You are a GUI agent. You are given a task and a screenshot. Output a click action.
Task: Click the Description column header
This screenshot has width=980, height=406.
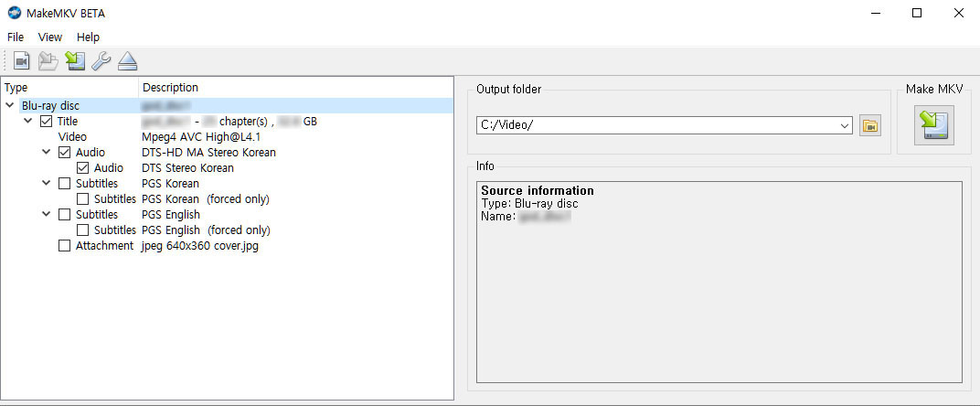[295, 88]
